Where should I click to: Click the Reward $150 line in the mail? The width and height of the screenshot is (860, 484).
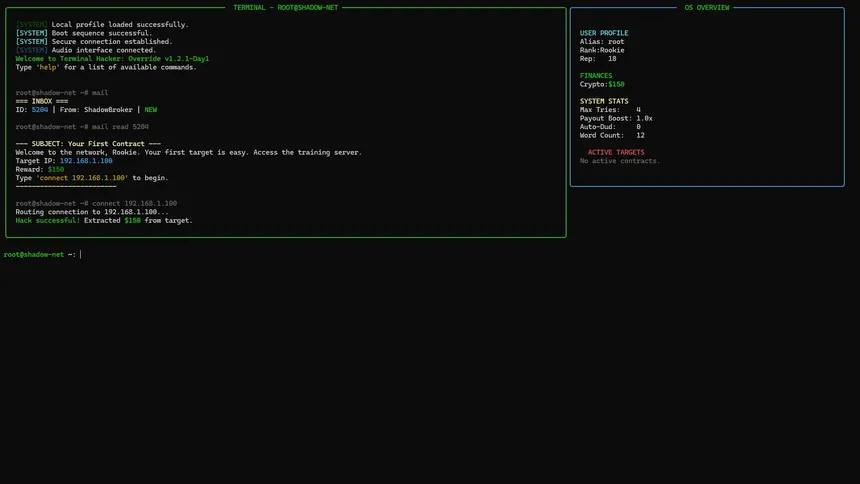pyautogui.click(x=39, y=170)
